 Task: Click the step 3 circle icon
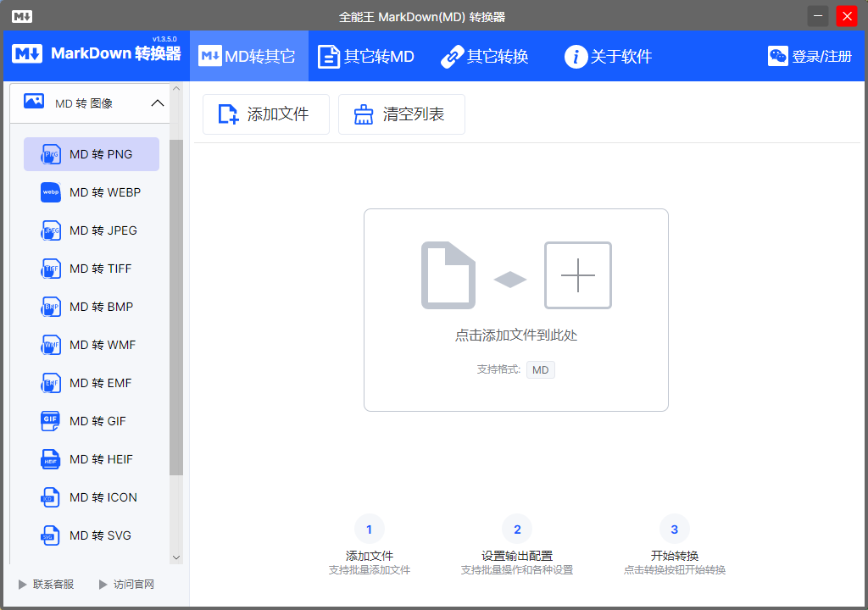coord(674,530)
